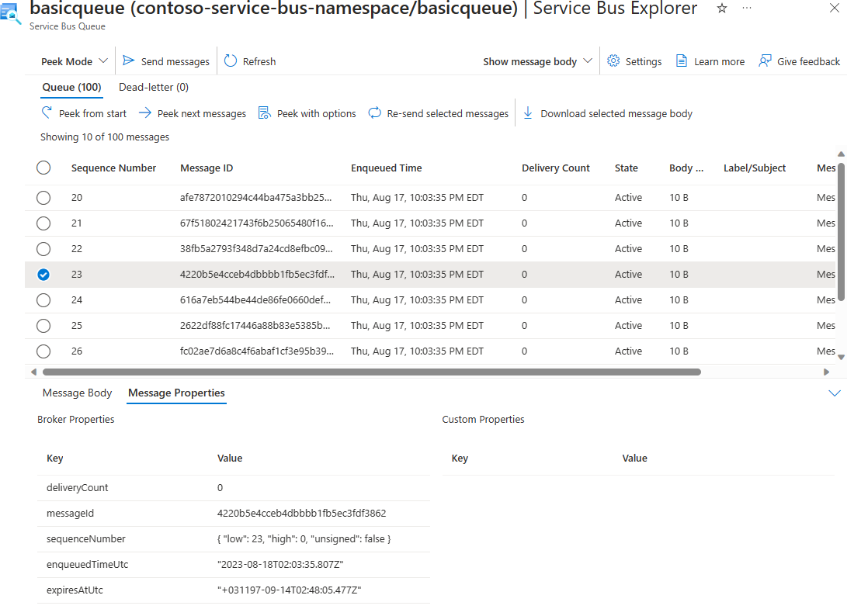Click the Learn more link text
The width and height of the screenshot is (861, 616).
pos(720,61)
